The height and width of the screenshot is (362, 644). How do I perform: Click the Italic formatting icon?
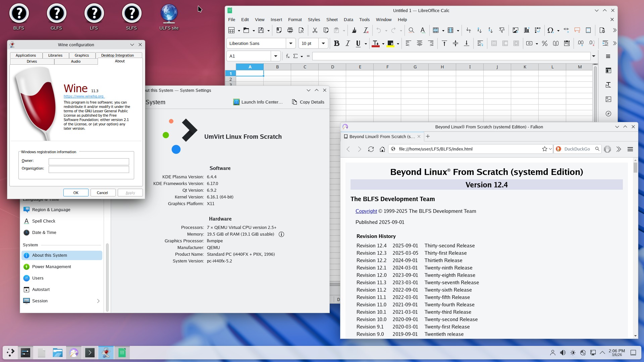[347, 43]
